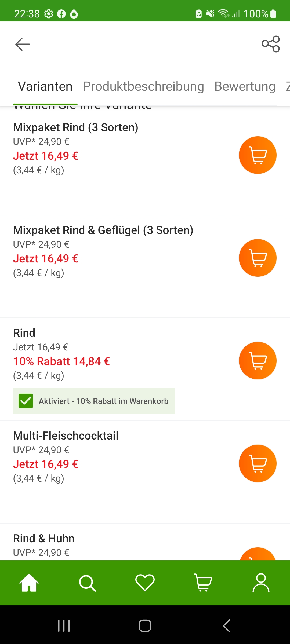Image resolution: width=290 pixels, height=644 pixels.
Task: Tap the Android home button
Action: (x=145, y=626)
